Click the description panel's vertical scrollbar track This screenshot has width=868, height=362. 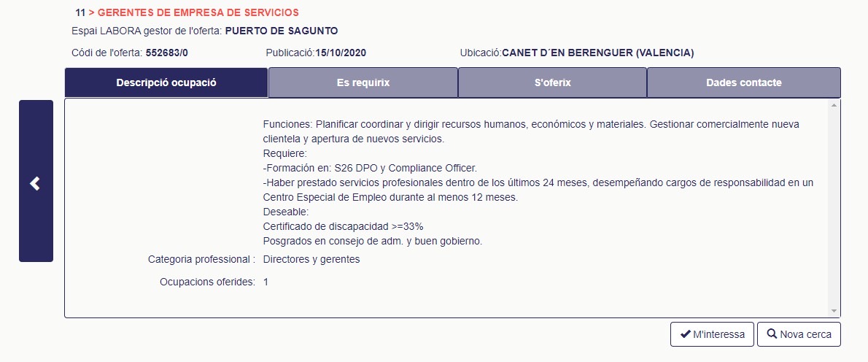[x=834, y=208]
